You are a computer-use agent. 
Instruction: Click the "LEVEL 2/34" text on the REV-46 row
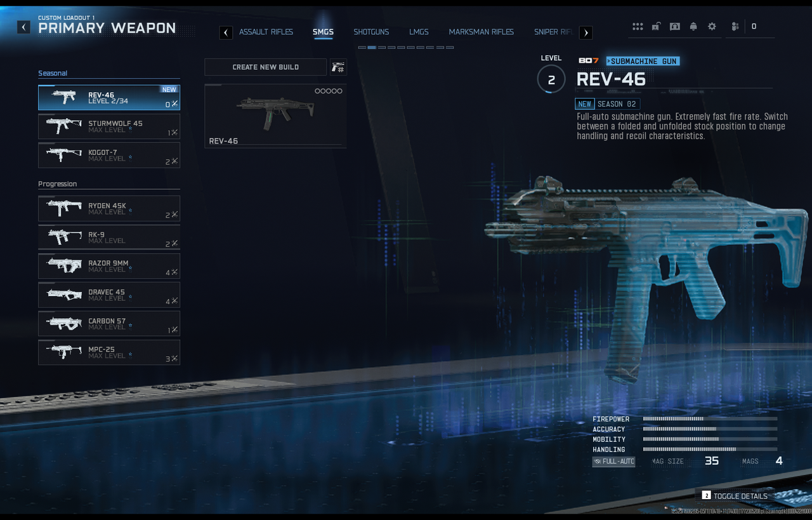click(108, 102)
